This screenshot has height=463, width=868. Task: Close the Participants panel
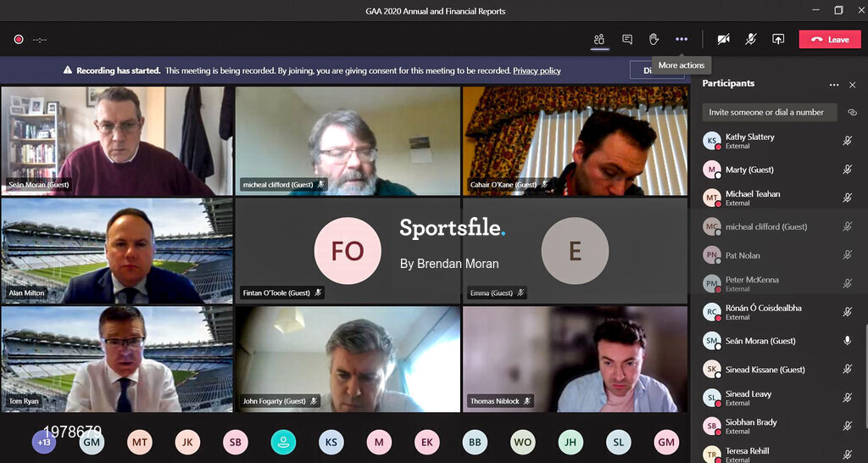852,85
